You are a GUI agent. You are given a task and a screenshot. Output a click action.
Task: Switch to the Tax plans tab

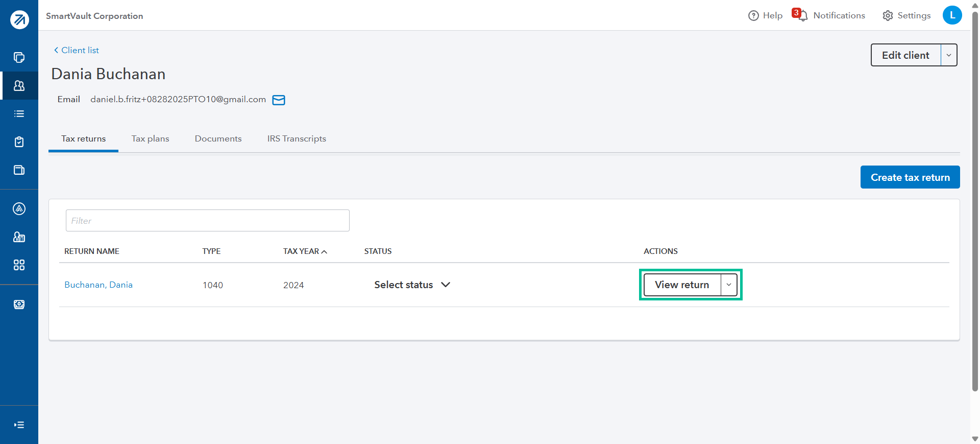click(x=150, y=139)
